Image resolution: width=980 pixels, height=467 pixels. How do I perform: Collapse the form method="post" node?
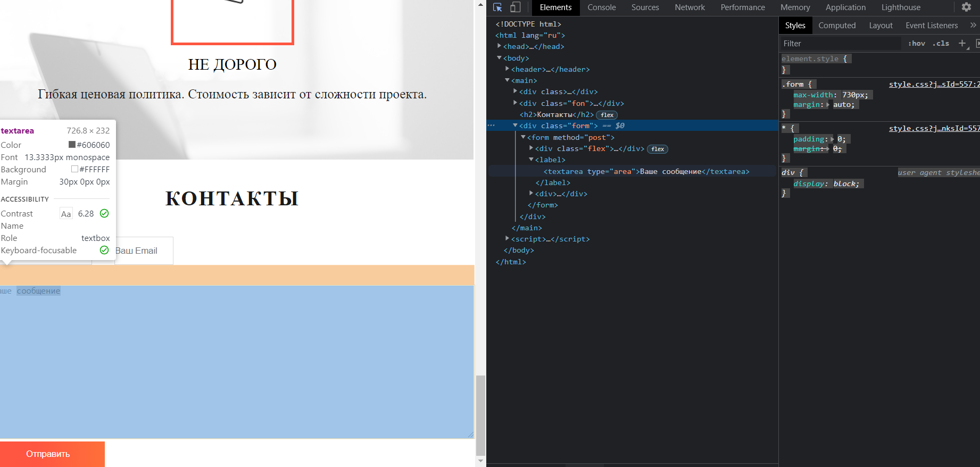tap(523, 137)
